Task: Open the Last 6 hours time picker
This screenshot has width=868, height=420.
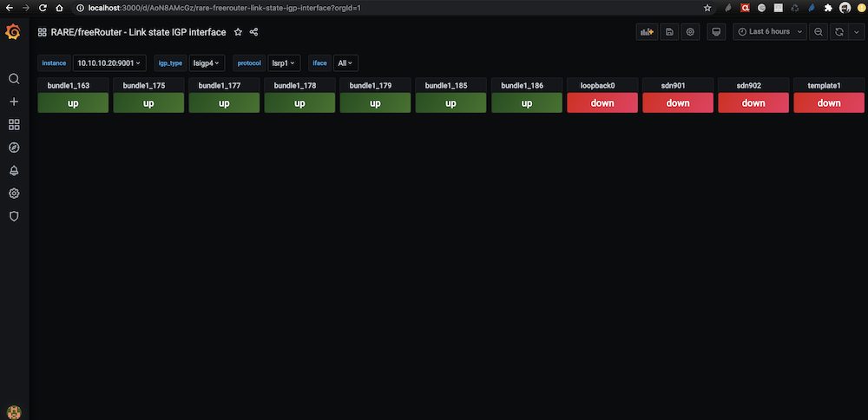Action: click(769, 32)
